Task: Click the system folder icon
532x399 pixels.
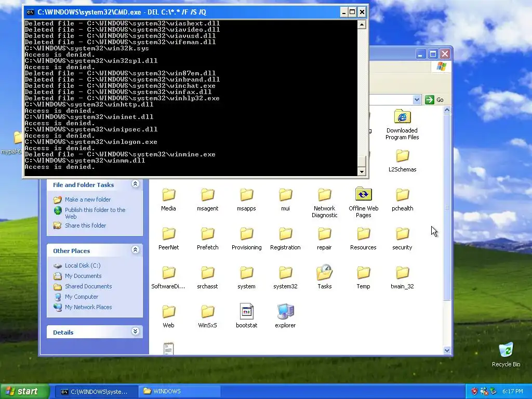Action: (246, 272)
